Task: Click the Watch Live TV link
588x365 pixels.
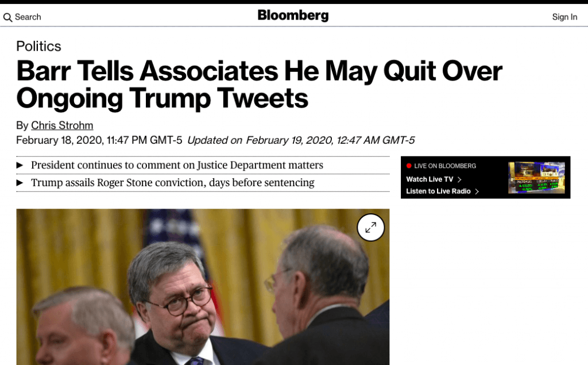Action: pyautogui.click(x=430, y=179)
